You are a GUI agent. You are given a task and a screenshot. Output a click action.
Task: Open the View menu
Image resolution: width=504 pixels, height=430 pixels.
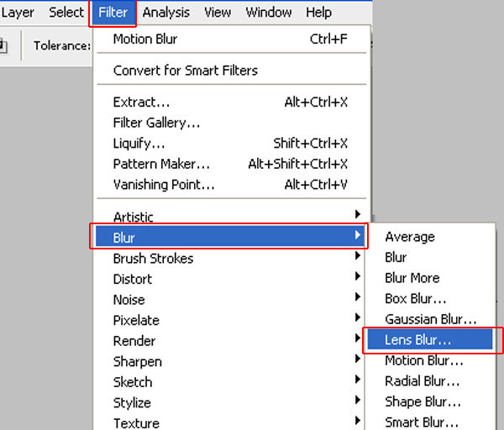pyautogui.click(x=218, y=13)
